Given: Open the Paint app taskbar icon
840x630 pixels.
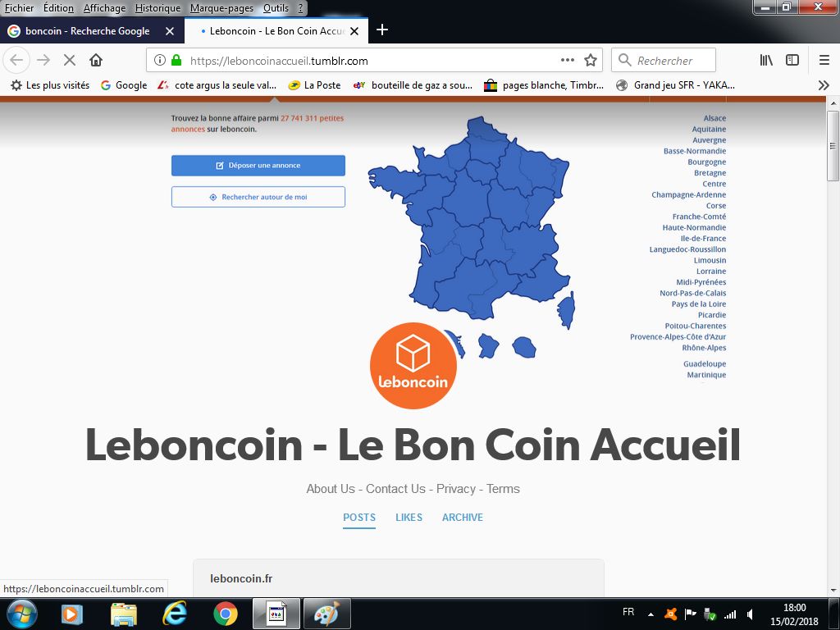Looking at the screenshot, I should pyautogui.click(x=326, y=614).
